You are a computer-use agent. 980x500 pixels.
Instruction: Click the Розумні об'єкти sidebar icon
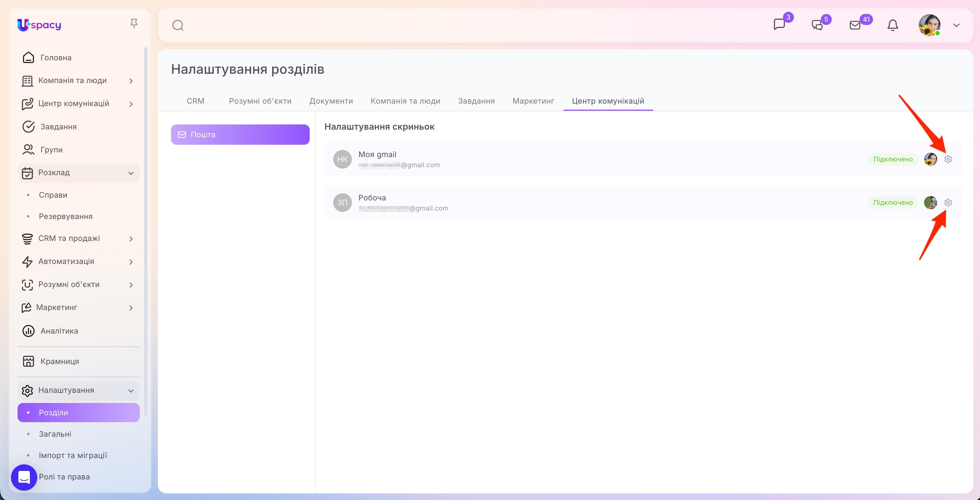point(27,285)
